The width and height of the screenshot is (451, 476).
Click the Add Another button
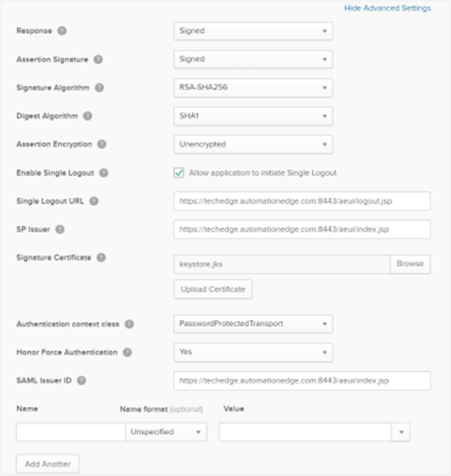point(48,464)
